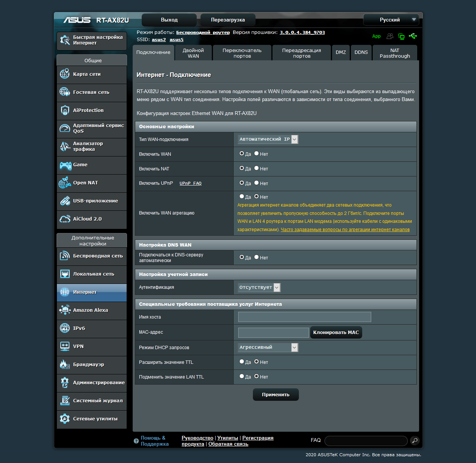The width and height of the screenshot is (476, 463).
Task: Click the USB-приложение icon
Action: coord(65,201)
